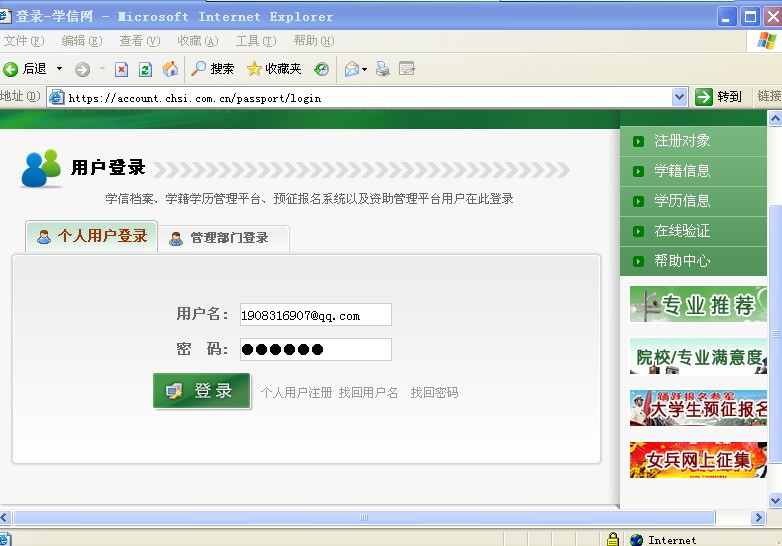
Task: Open the History toolbar icon
Action: coord(321,69)
